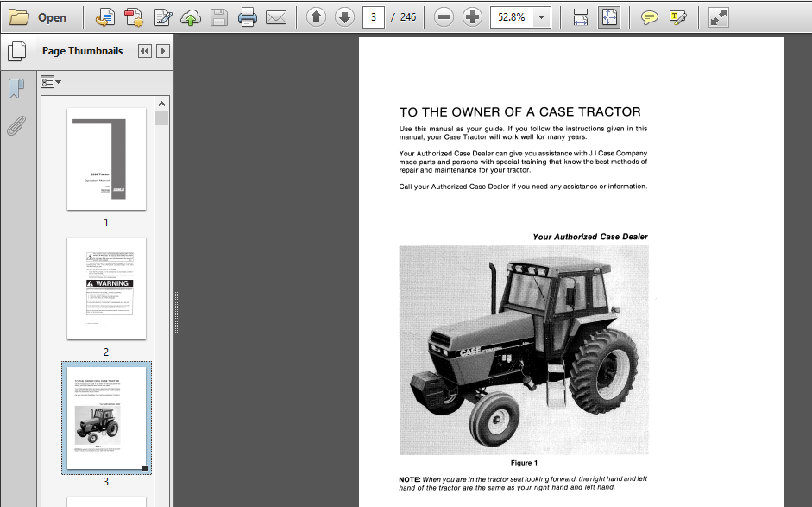Click the email envelope icon
Viewport: 812px width, 507px height.
[276, 17]
